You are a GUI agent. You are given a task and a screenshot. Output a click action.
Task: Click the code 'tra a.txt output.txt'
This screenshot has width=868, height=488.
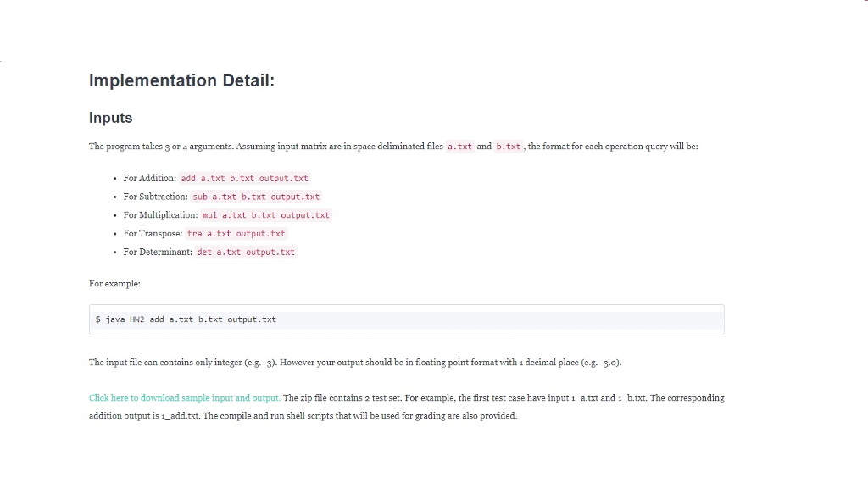coord(236,234)
